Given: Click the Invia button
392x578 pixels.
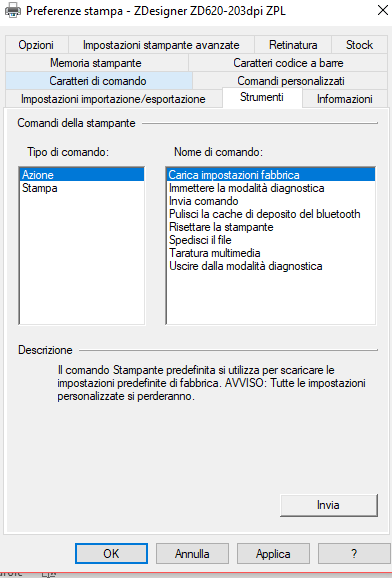Looking at the screenshot, I should (329, 505).
